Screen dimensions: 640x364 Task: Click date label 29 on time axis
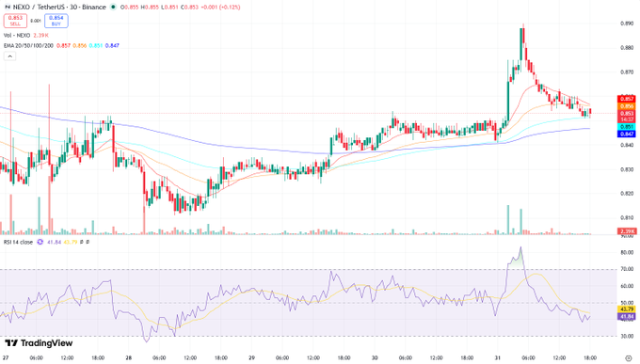coord(251,357)
